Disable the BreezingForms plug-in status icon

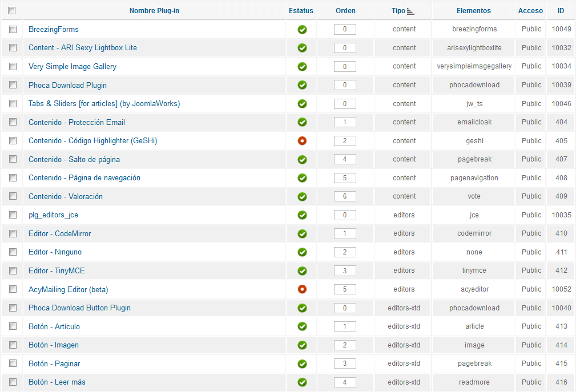302,29
